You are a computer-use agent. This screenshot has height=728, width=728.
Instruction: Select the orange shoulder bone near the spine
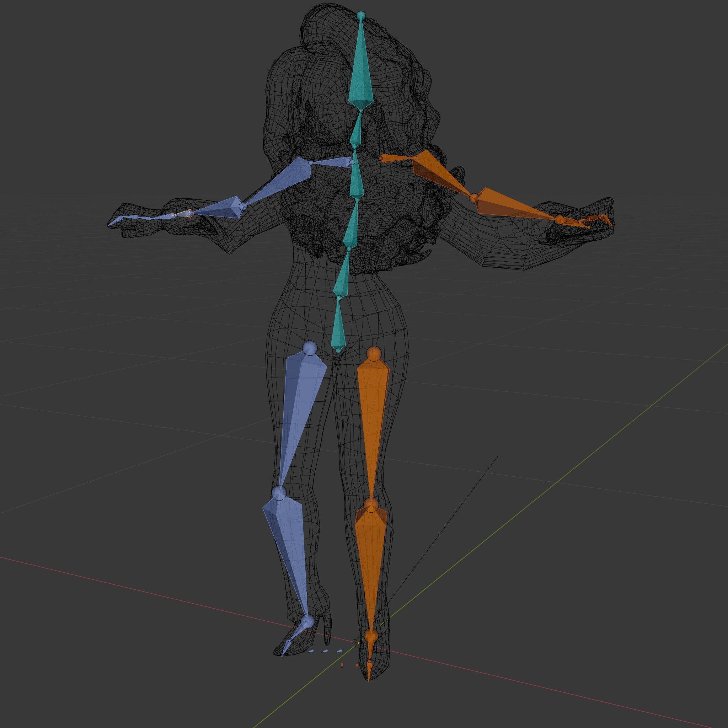[396, 159]
